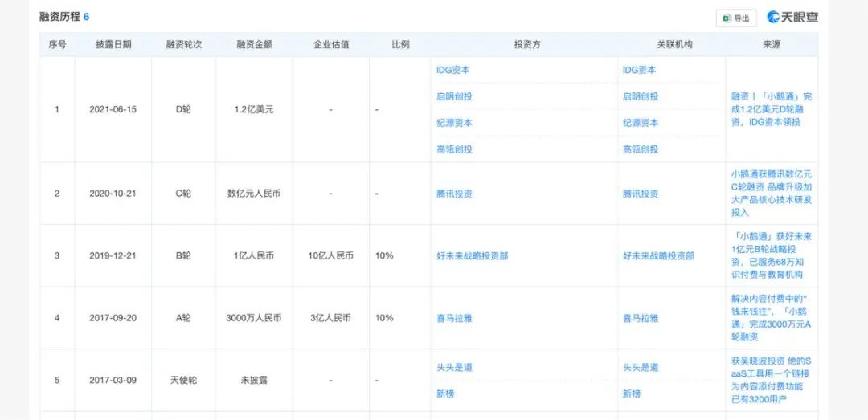Viewport: 868px width, 420px height.
Task: Open IDG资本 in the 关联机构 column
Action: tap(640, 71)
